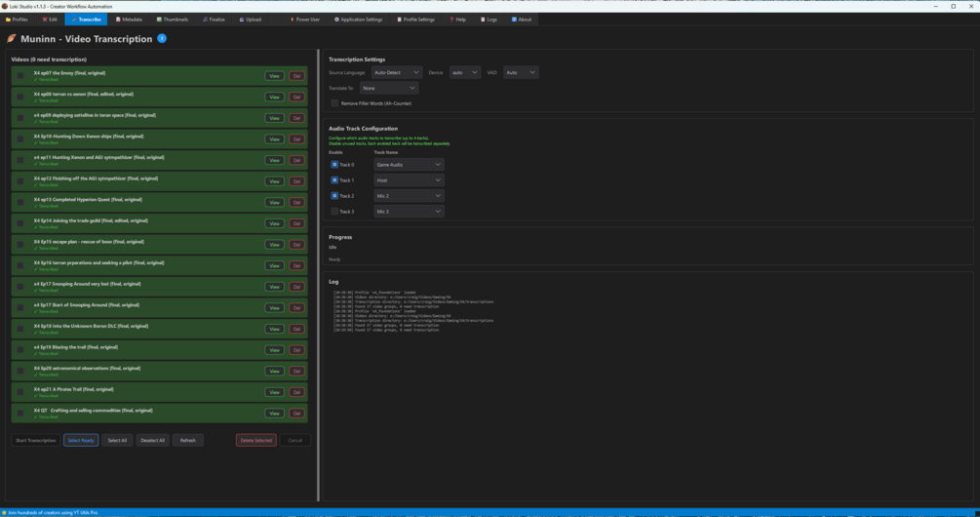View X4 Ep20 astronomical observations transcription

274,372
